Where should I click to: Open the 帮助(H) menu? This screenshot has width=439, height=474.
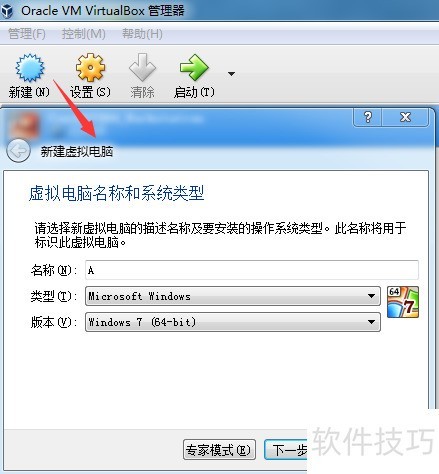[x=142, y=34]
